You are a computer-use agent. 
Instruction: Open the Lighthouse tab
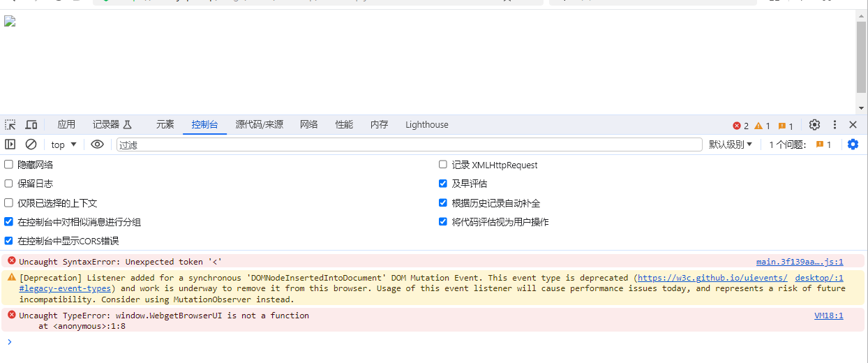427,125
